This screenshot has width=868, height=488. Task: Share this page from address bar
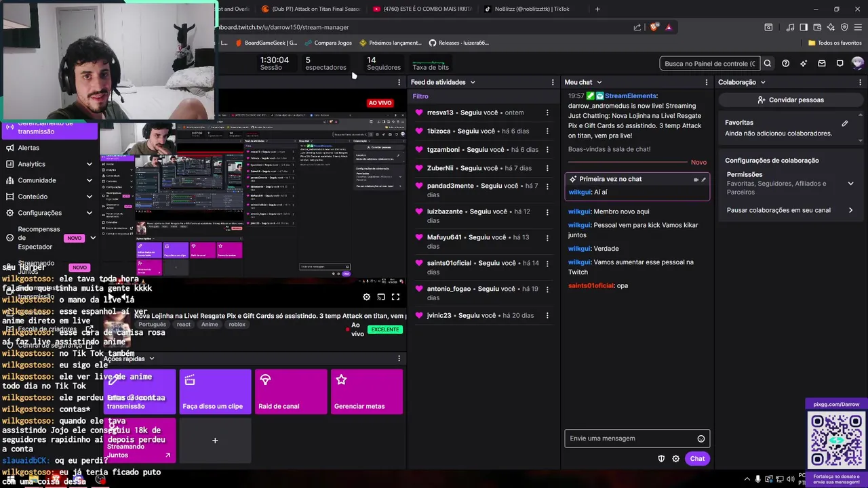[x=637, y=27]
